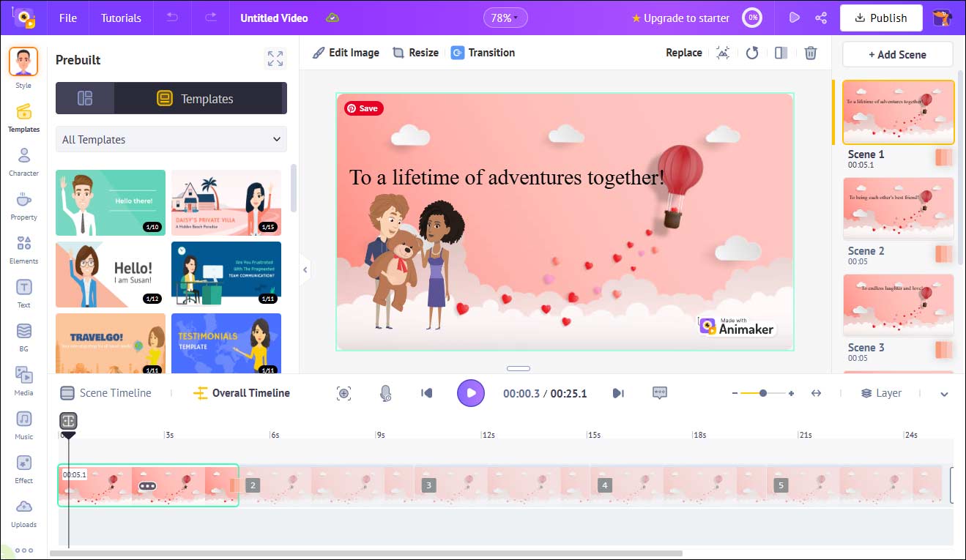
Task: Delete the selected scene using the trash icon
Action: point(810,52)
